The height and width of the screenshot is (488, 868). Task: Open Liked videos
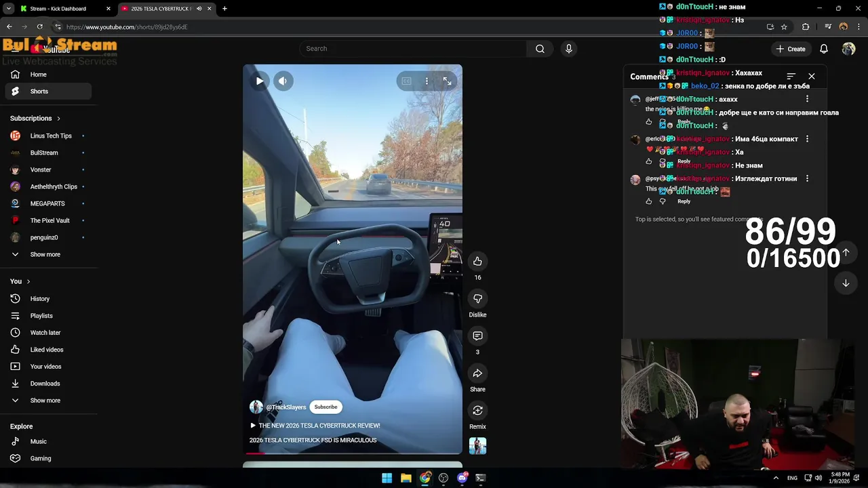point(47,350)
